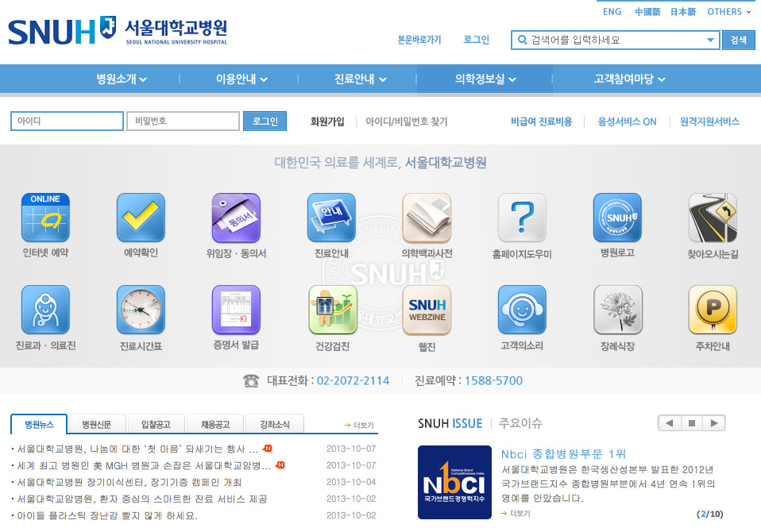Open the 의학백과사전 book icon
The width and height of the screenshot is (761, 532).
[x=427, y=217]
